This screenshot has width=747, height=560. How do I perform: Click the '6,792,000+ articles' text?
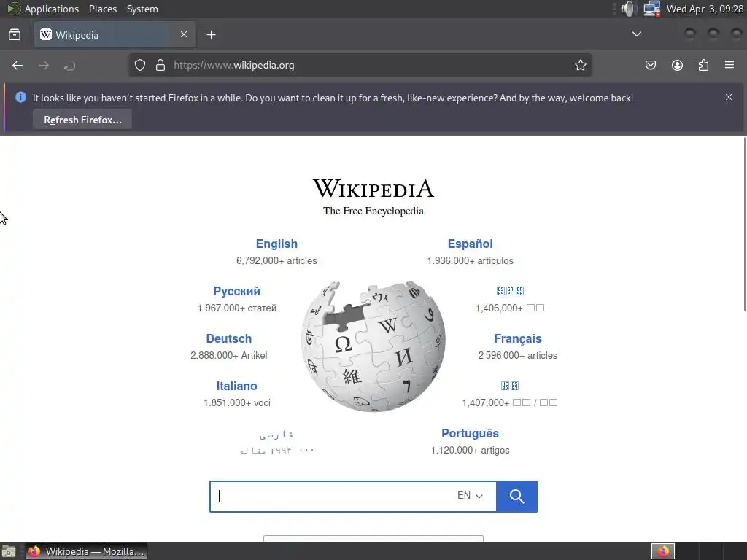click(276, 260)
